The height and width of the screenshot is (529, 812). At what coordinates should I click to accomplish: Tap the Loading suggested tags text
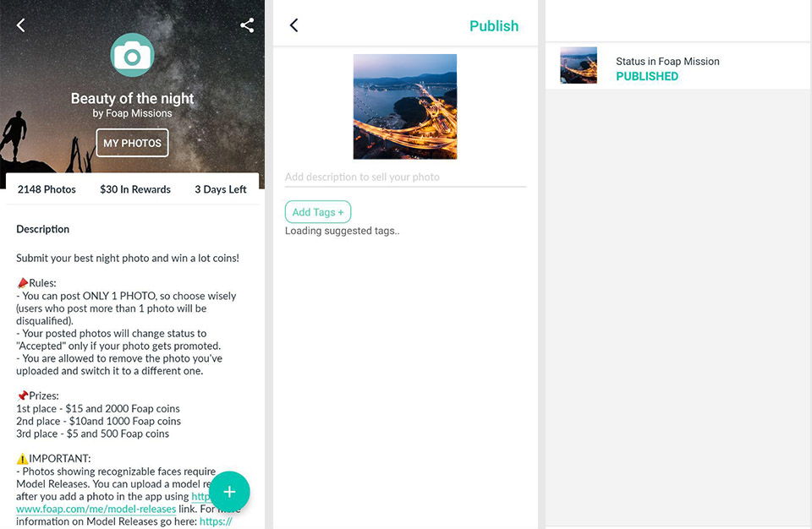[x=342, y=231]
